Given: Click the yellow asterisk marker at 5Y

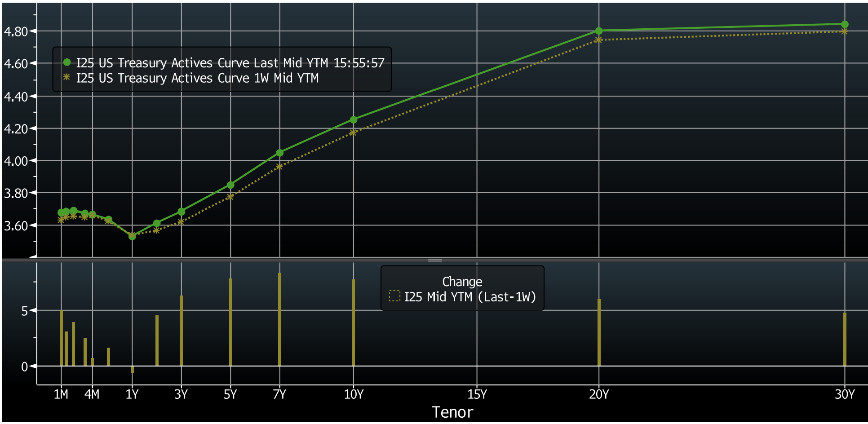Looking at the screenshot, I should tap(230, 196).
